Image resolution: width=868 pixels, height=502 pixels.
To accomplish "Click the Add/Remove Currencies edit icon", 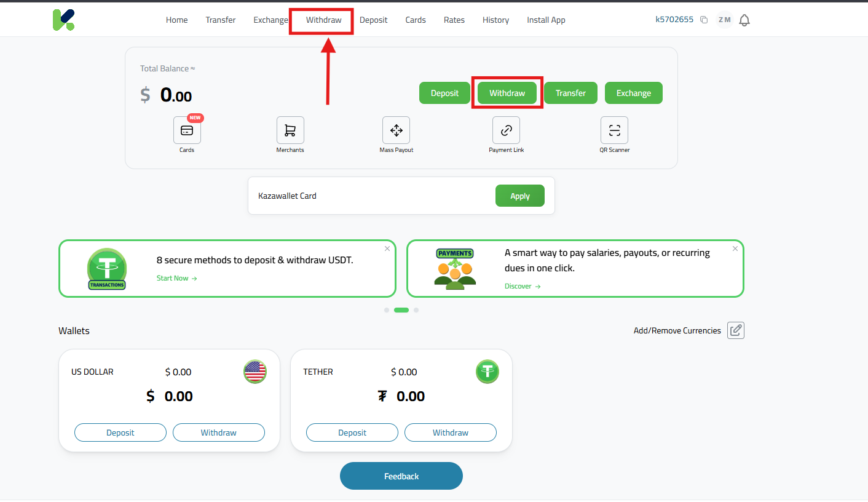I will (736, 330).
